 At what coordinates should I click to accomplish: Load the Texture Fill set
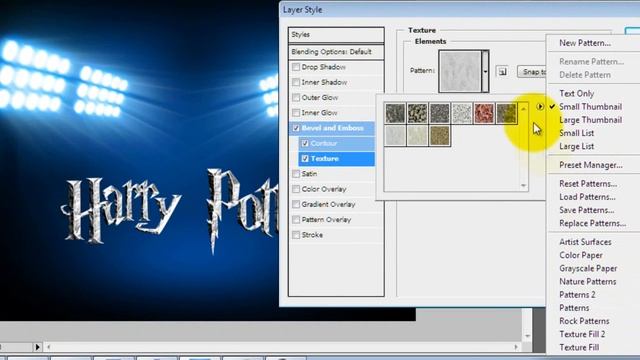(x=579, y=347)
